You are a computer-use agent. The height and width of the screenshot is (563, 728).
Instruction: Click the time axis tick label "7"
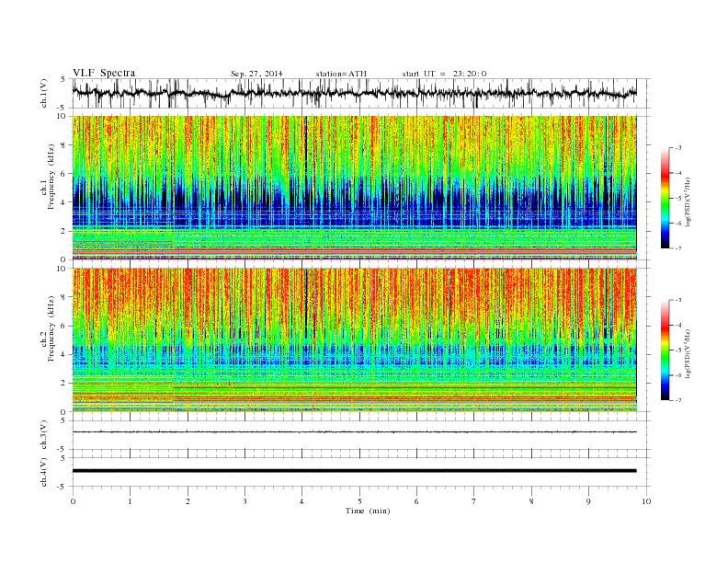click(x=474, y=501)
